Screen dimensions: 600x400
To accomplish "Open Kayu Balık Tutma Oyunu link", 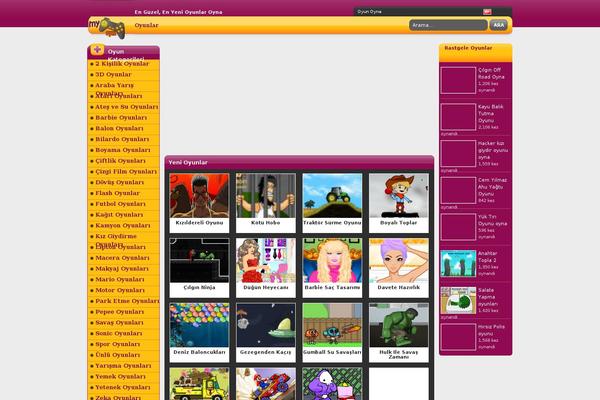I will pos(491,114).
